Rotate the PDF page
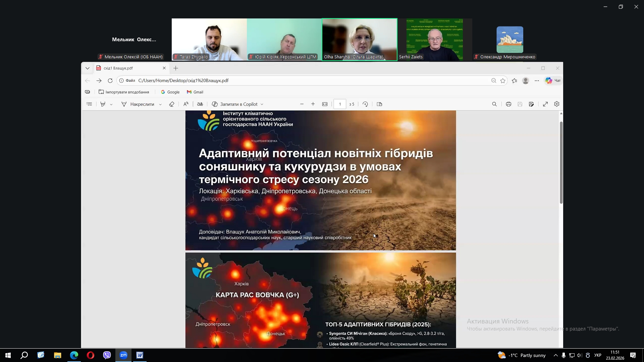The width and height of the screenshot is (644, 362). pyautogui.click(x=365, y=104)
